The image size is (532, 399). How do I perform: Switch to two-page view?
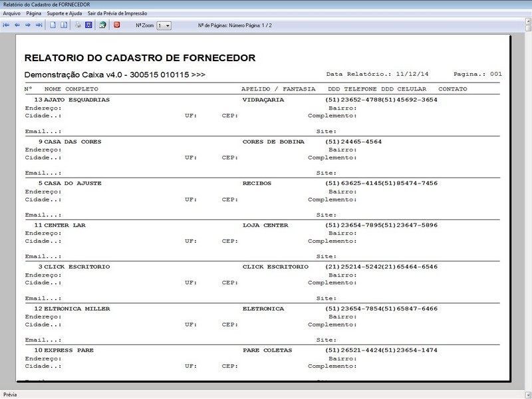(64, 25)
